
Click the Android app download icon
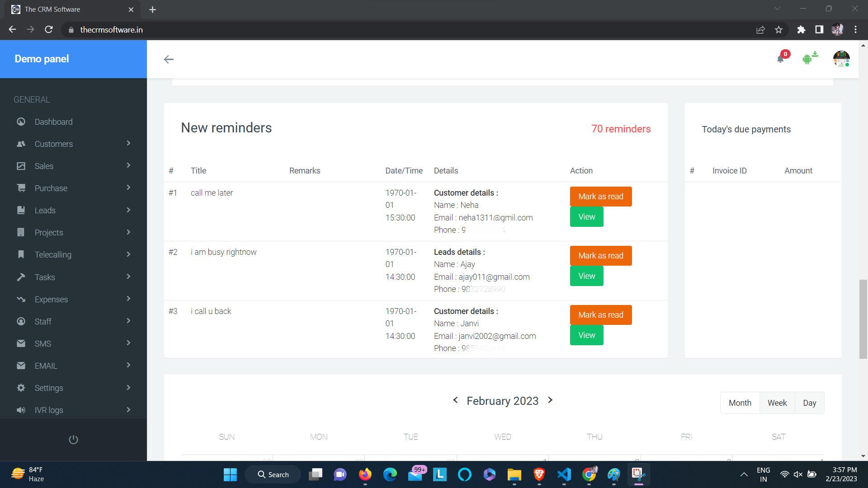(809, 58)
